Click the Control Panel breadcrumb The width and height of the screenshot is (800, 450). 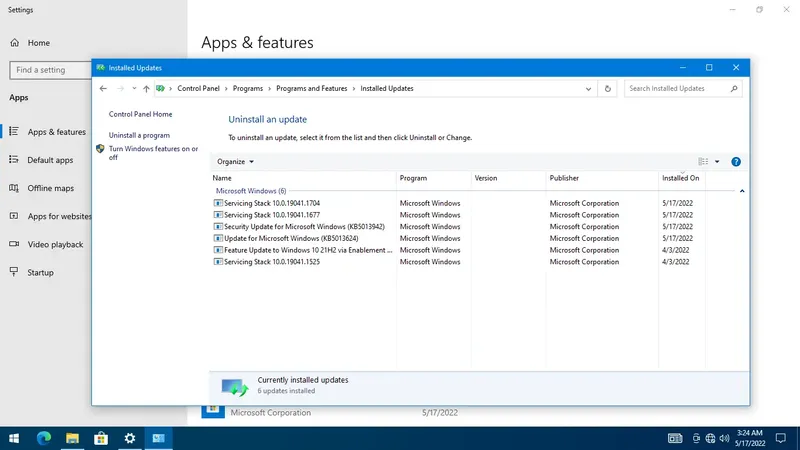click(x=198, y=89)
